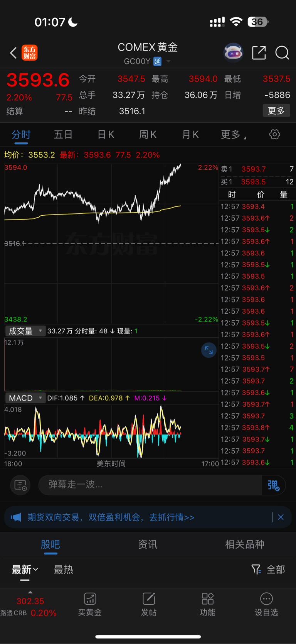
Task: Tap the DIF:1.085 MACD value
Action: click(66, 398)
